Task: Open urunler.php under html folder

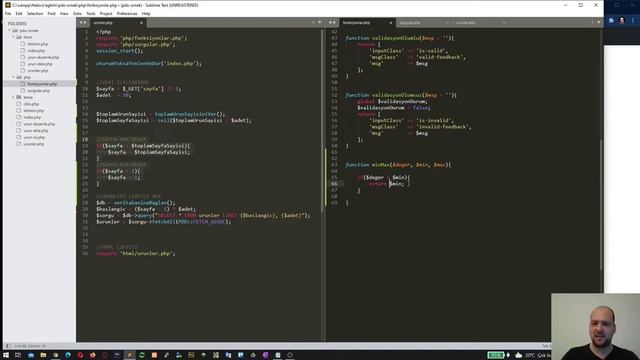Action: point(38,71)
